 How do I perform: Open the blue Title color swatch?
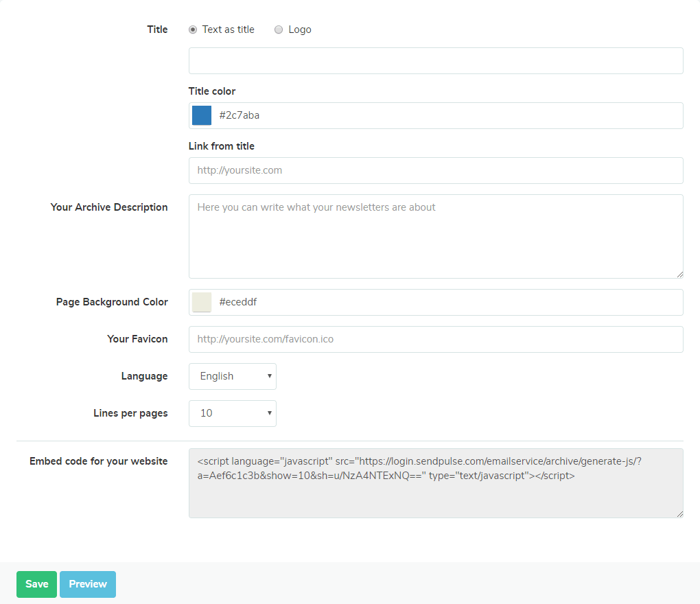[x=202, y=115]
